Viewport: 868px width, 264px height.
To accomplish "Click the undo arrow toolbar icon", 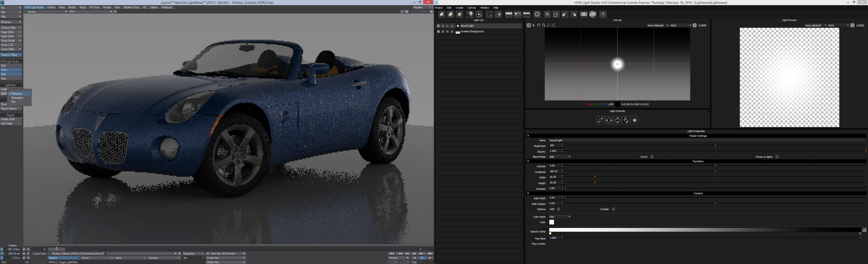I will tap(565, 14).
